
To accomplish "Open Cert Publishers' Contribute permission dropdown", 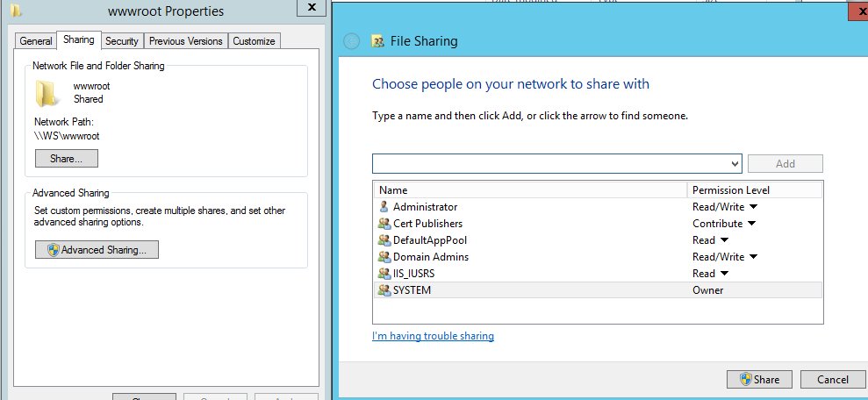I will [x=752, y=224].
